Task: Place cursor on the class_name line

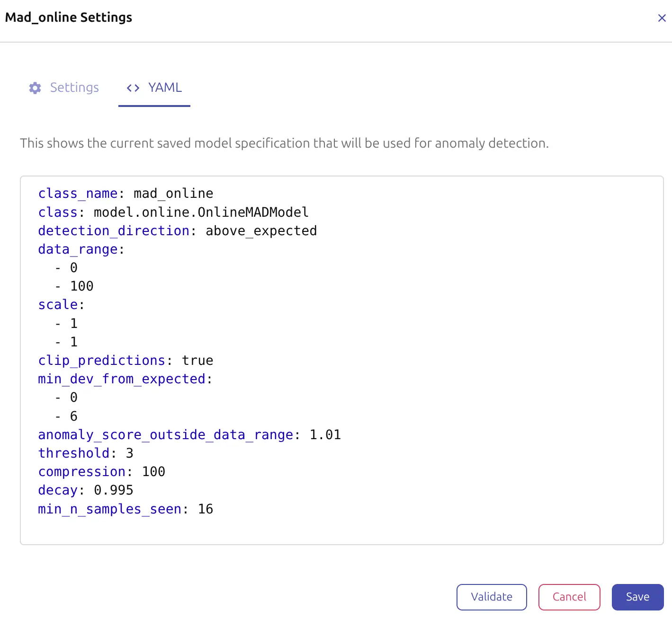Action: pyautogui.click(x=125, y=194)
